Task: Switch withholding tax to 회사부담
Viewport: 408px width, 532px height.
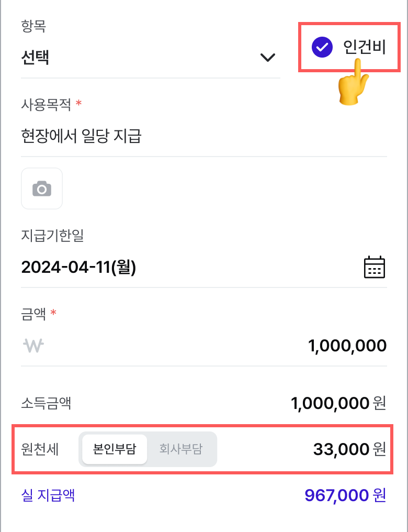Action: point(181,449)
